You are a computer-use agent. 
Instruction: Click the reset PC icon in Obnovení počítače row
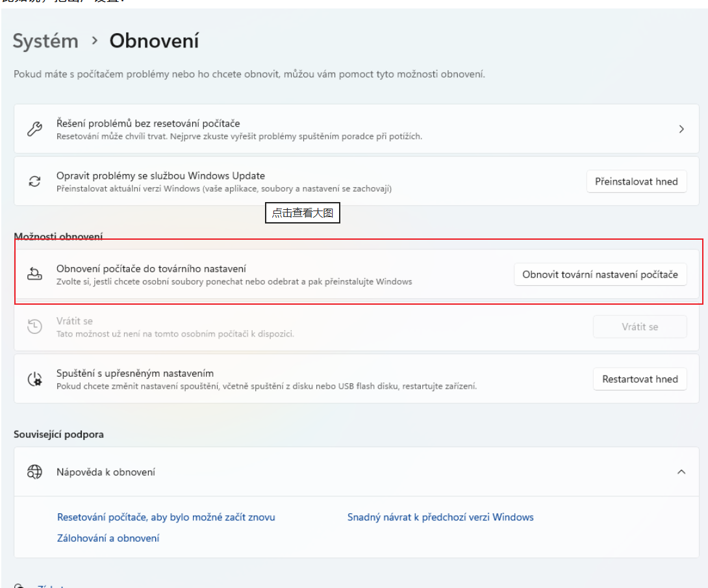35,274
